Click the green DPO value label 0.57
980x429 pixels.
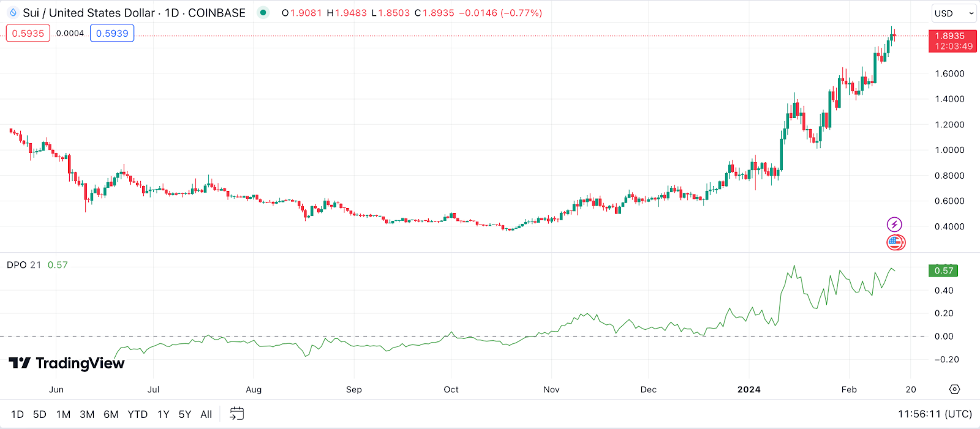[x=944, y=270]
